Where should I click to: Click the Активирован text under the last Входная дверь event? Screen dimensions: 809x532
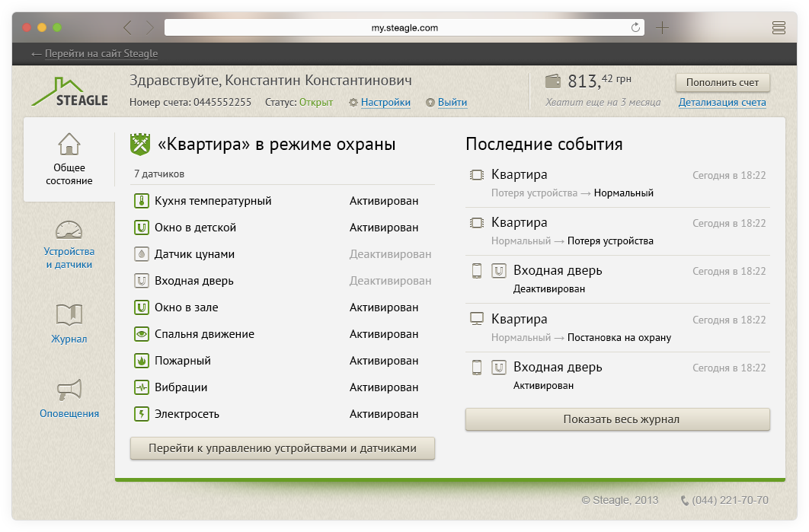pyautogui.click(x=543, y=386)
